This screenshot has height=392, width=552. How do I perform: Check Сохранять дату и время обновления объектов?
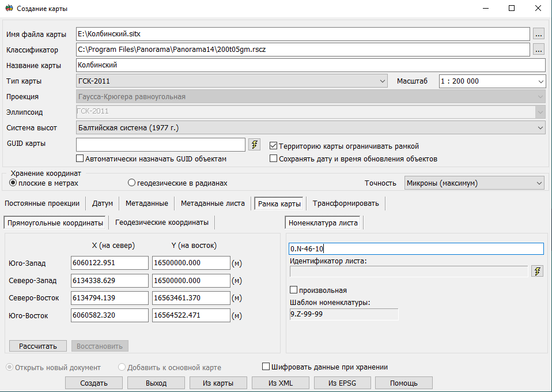point(274,159)
